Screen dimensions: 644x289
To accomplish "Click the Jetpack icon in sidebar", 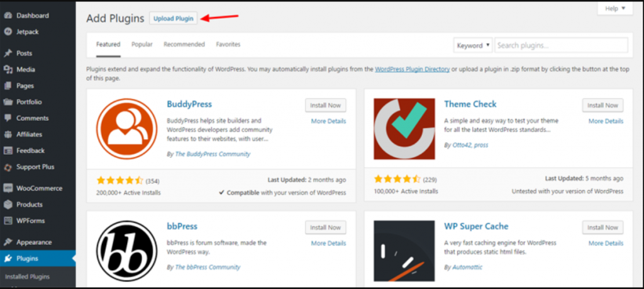I will coord(8,31).
